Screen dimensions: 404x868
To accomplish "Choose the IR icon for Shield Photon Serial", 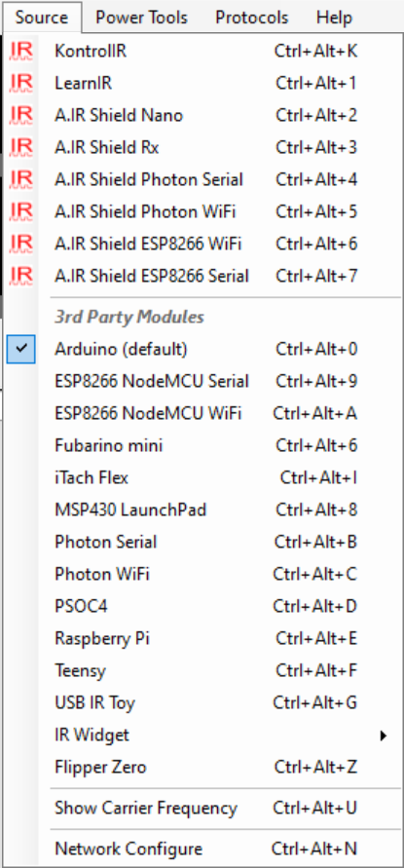I will [21, 179].
